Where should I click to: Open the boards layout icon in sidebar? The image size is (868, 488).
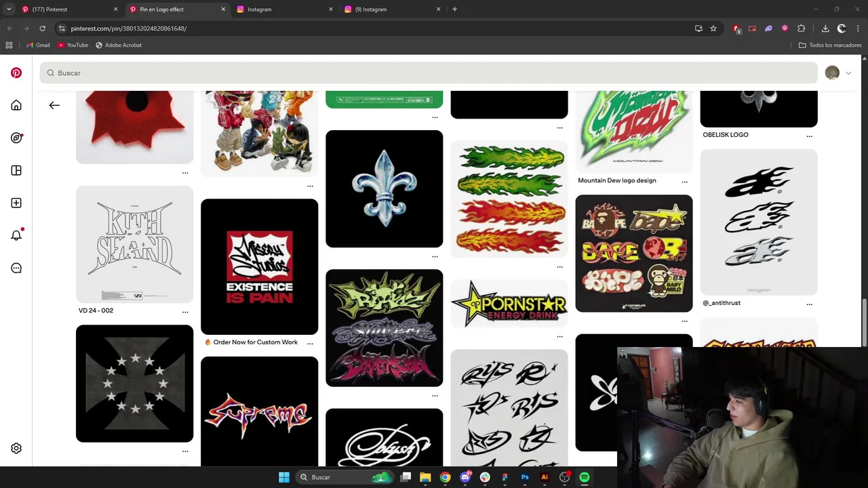click(x=16, y=170)
